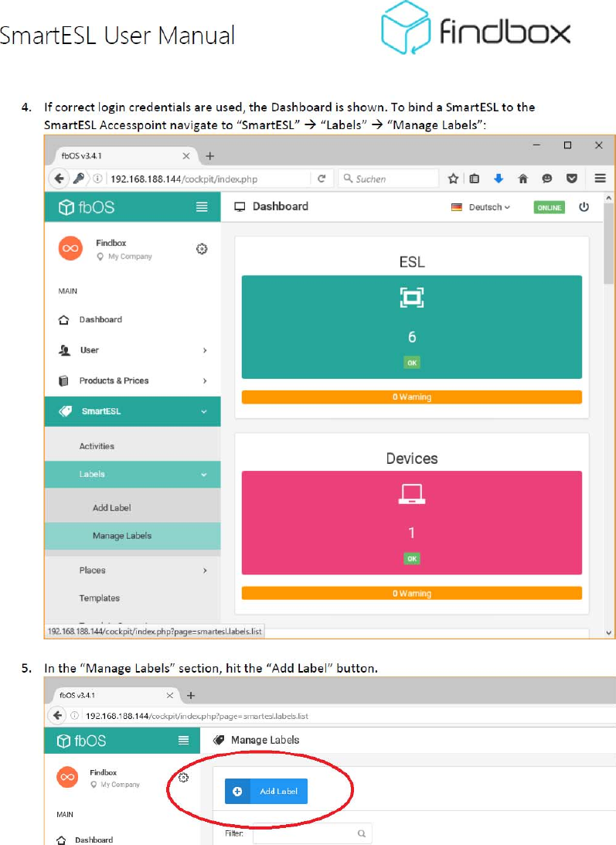616x845 pixels.
Task: Click the Filter input field
Action: tap(312, 833)
